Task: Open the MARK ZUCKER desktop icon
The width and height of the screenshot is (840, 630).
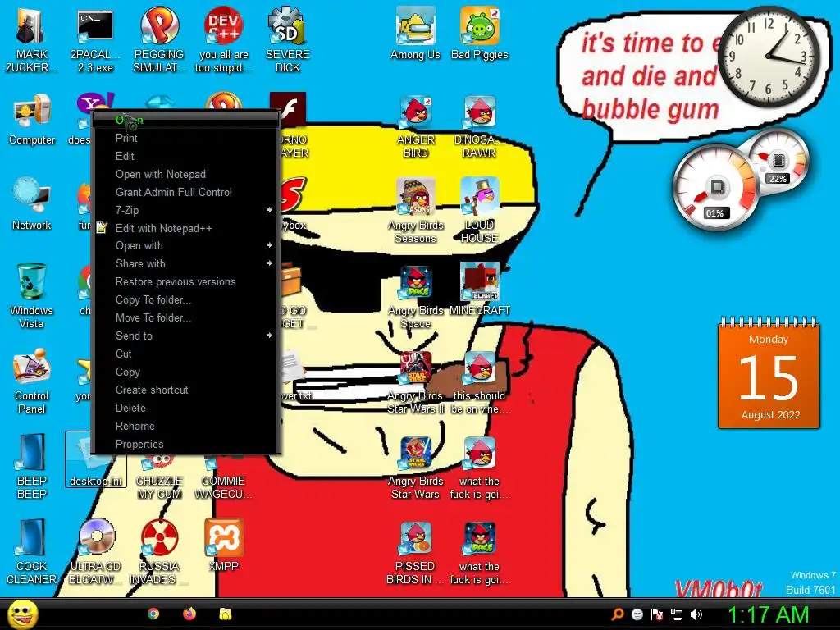Action: [31, 40]
